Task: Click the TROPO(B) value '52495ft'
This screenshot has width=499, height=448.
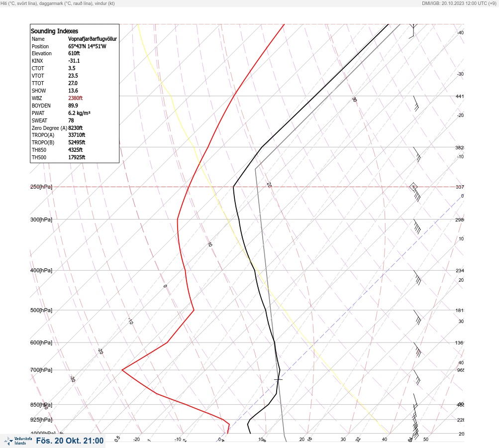Action: pos(77,142)
